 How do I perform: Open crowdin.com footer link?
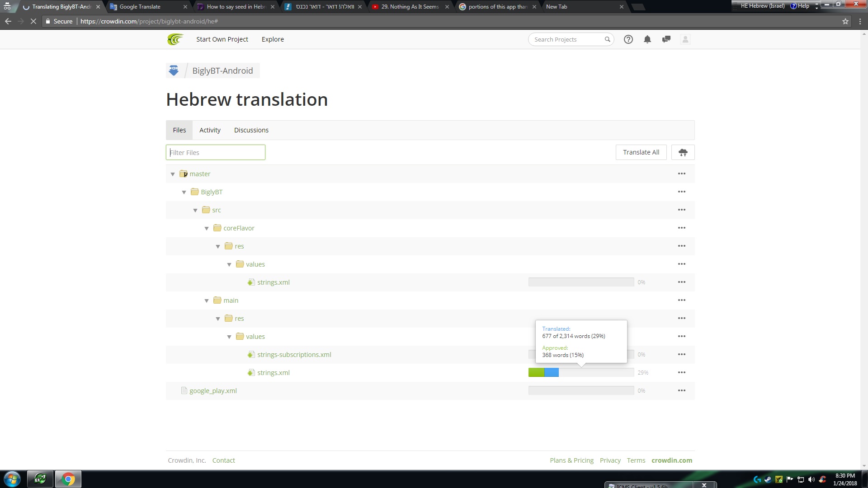pos(672,460)
